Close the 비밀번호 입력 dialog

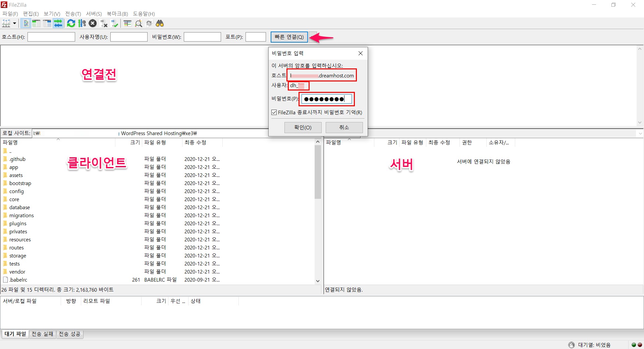pos(361,53)
